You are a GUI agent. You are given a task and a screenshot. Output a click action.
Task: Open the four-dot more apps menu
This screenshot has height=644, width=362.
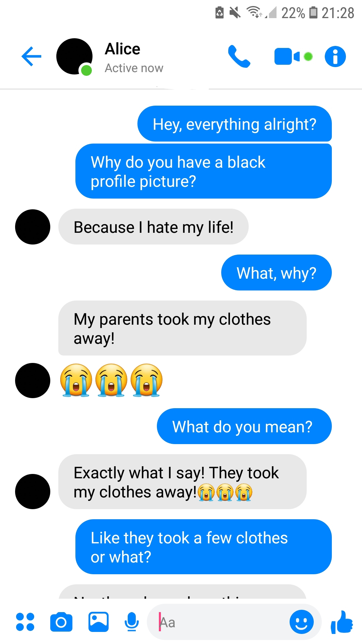click(25, 622)
